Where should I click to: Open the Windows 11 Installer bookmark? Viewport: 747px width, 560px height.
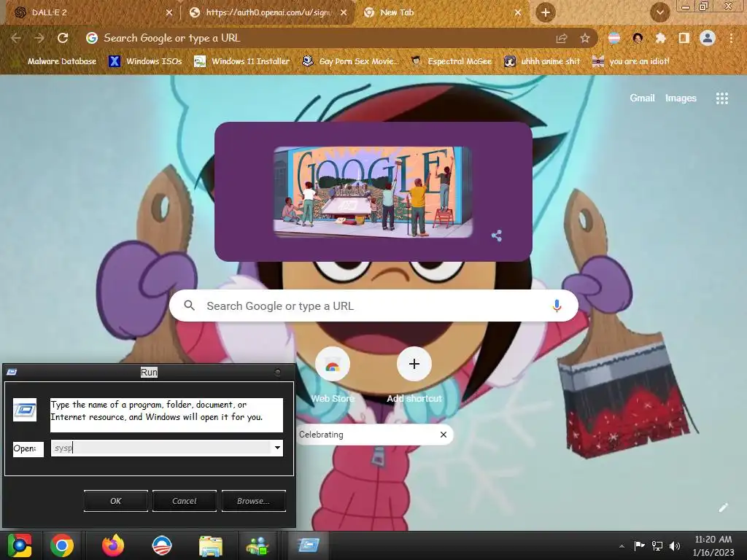click(242, 61)
